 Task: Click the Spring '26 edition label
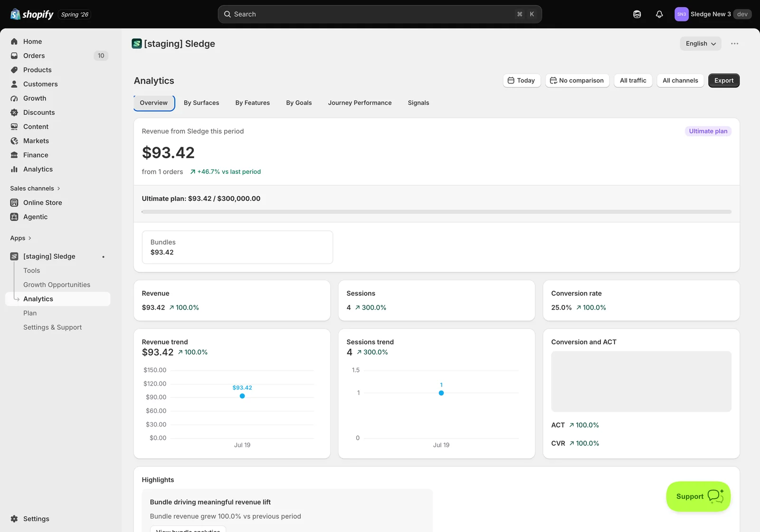75,15
